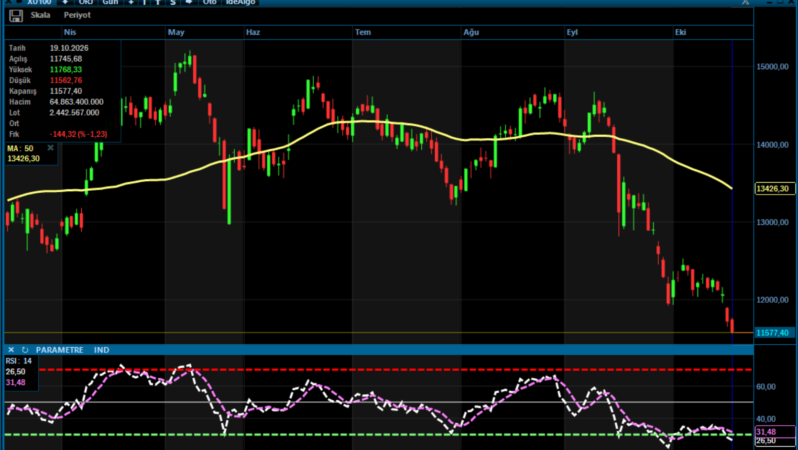Click the arrow icon before Oto button
Image resolution: width=798 pixels, height=450 pixels.
pyautogui.click(x=189, y=2)
